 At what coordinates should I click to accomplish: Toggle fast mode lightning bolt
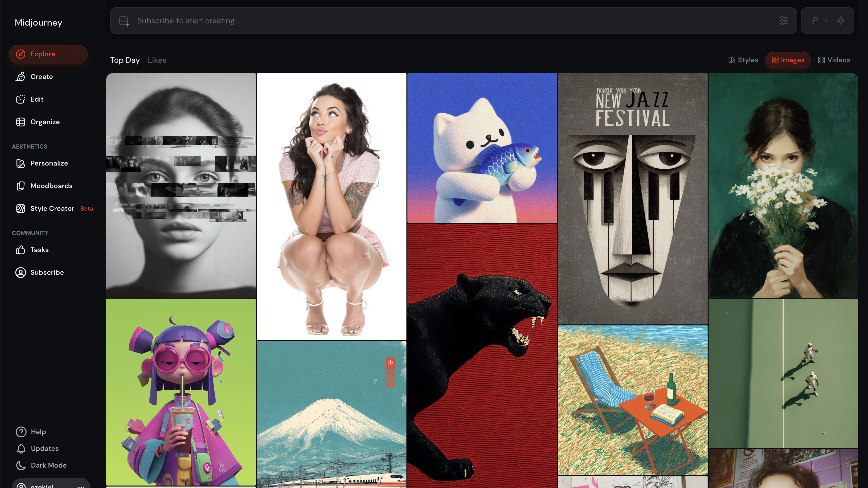pyautogui.click(x=841, y=21)
